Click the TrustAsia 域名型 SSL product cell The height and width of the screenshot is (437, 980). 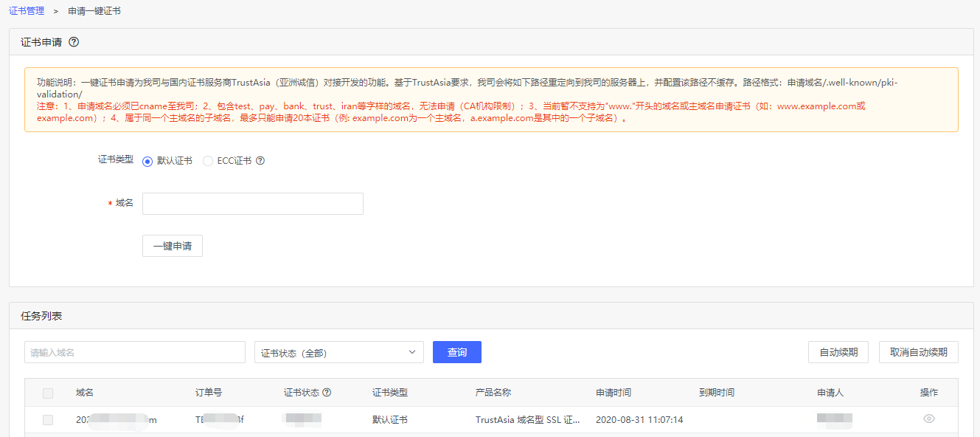tap(527, 420)
